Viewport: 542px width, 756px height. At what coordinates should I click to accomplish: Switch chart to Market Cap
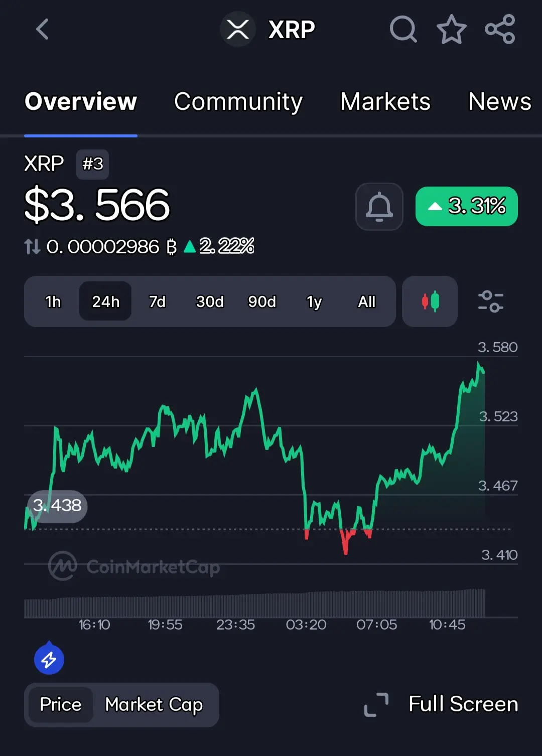click(x=154, y=704)
